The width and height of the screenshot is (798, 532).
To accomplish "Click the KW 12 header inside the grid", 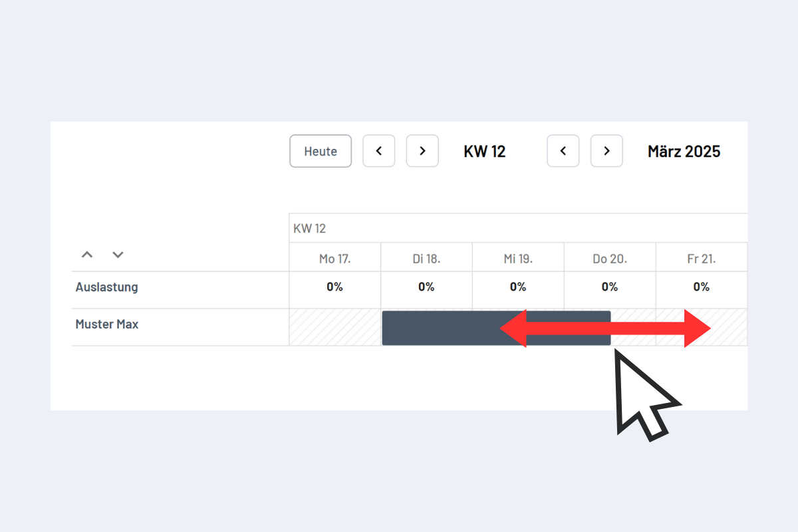I will [x=310, y=229].
